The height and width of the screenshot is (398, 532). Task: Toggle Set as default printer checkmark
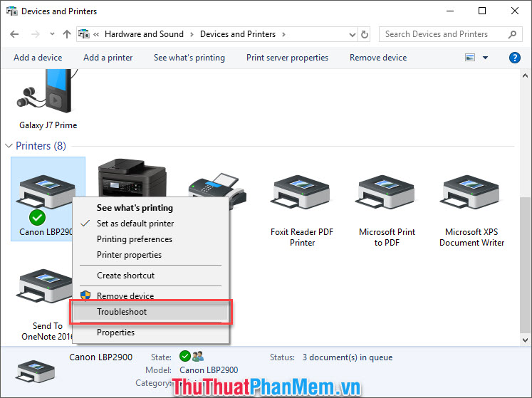85,223
